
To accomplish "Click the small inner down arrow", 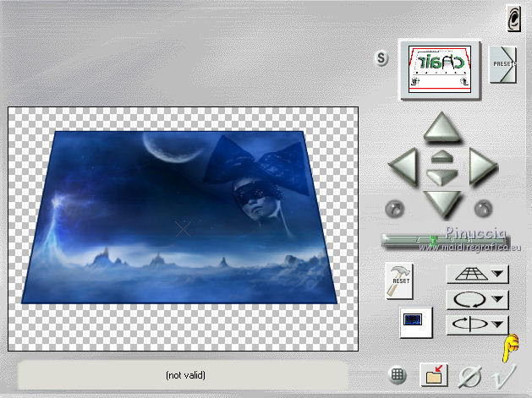I will (442, 177).
